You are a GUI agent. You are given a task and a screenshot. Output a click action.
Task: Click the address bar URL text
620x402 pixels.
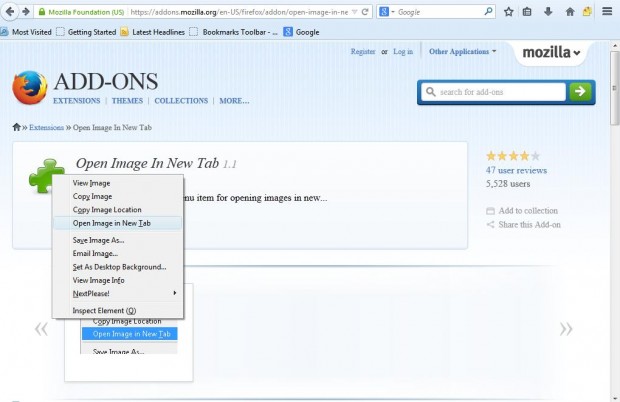[239, 12]
